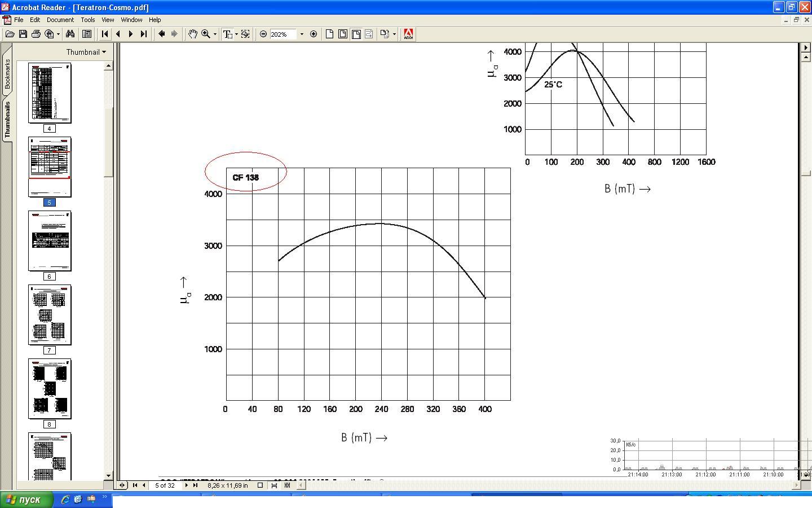Expand the Thumbnail panel options dropdown
The image size is (812, 508).
coord(86,52)
